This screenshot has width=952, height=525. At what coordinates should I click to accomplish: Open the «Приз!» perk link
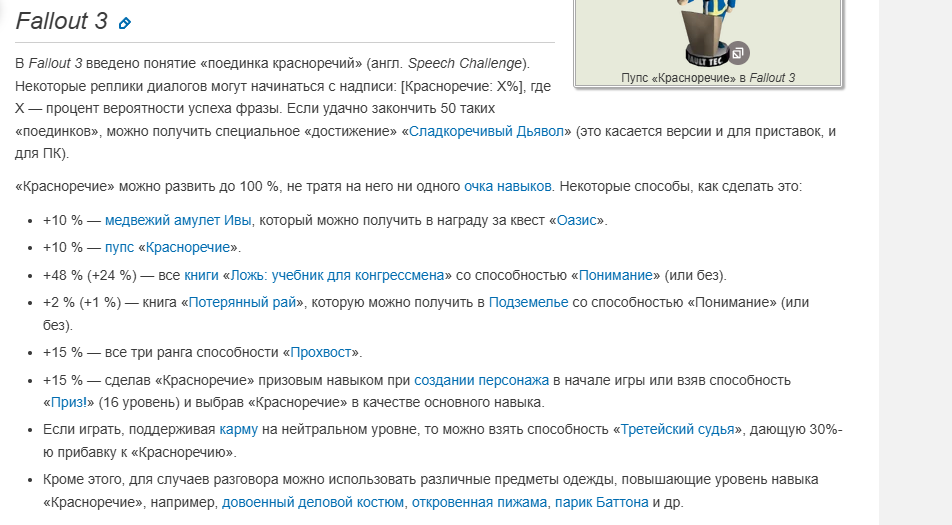click(69, 402)
